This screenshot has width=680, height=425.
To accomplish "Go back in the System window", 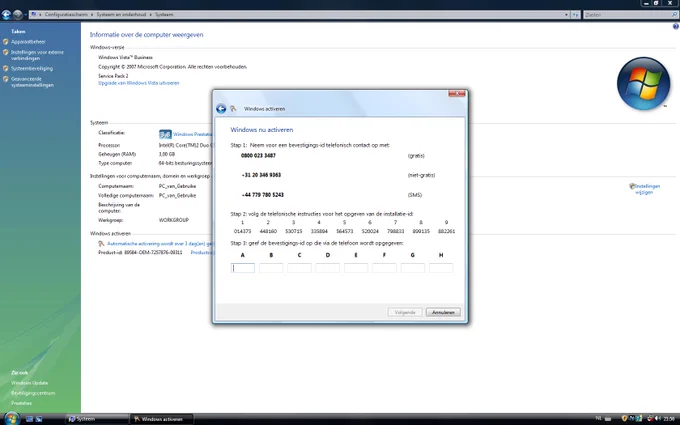I will click(x=6, y=15).
